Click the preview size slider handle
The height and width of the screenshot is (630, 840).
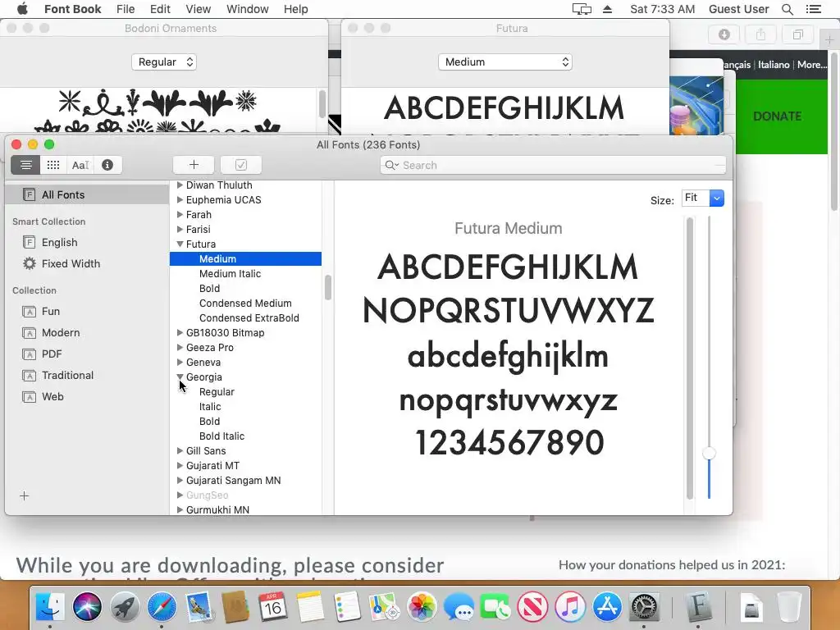pos(709,453)
